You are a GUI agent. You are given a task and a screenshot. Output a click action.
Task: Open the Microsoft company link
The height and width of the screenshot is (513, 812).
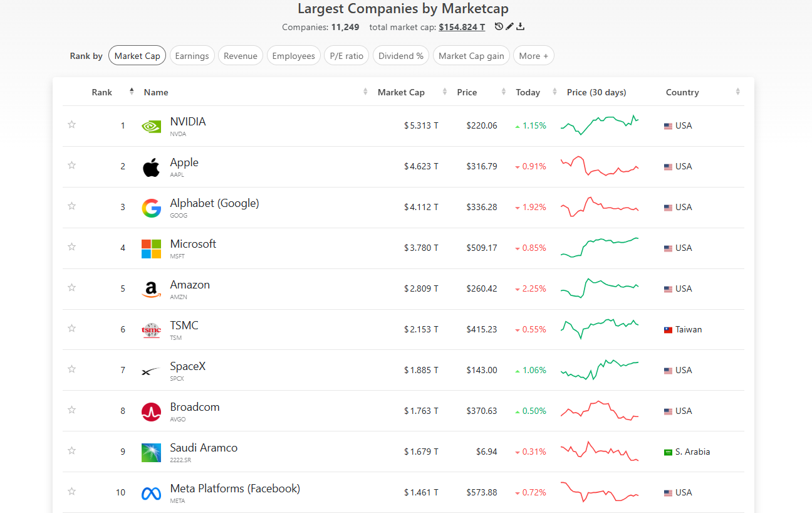coord(193,244)
